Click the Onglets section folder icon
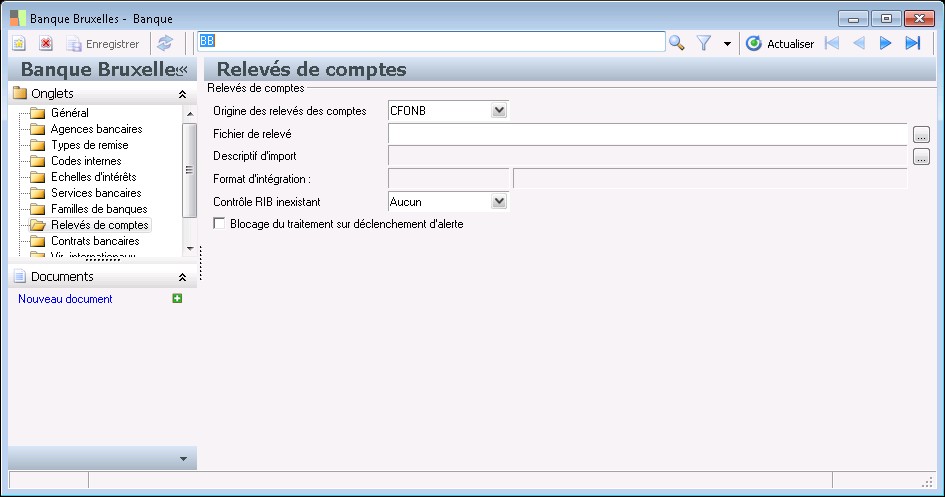Image resolution: width=945 pixels, height=497 pixels. coord(20,93)
